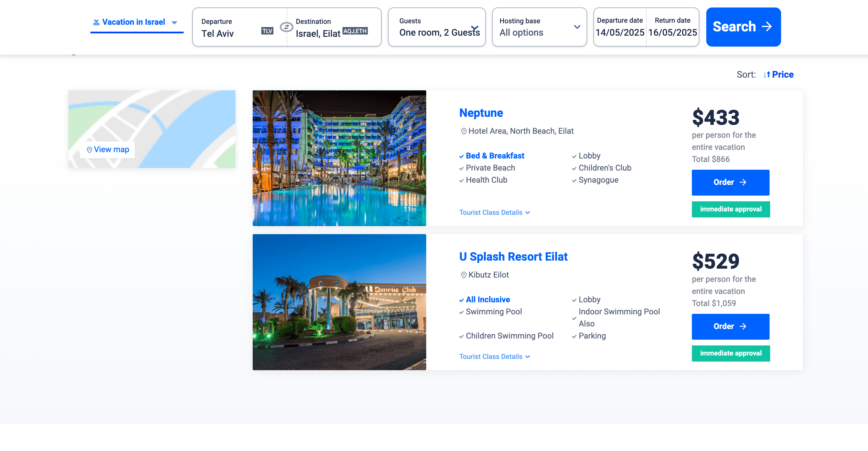This screenshot has height=451, width=868.
Task: Click the Total $866 text
Action: point(711,159)
